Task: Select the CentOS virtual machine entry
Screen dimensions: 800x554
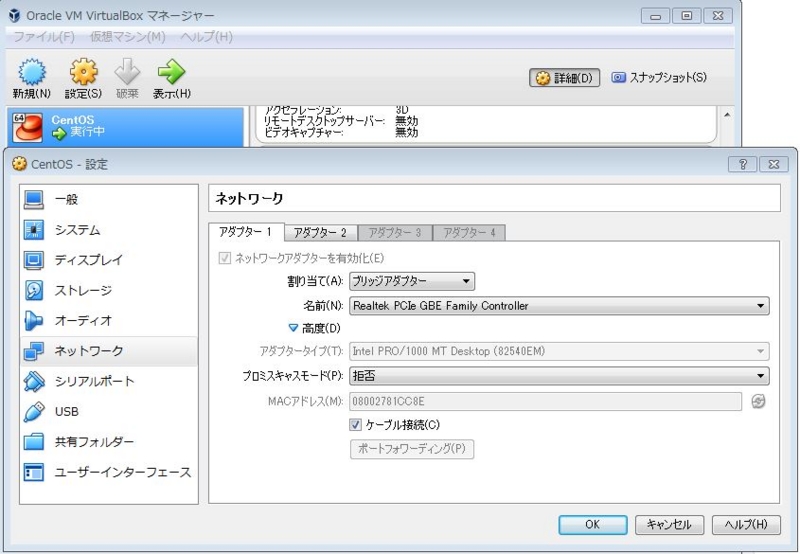Action: 125,127
